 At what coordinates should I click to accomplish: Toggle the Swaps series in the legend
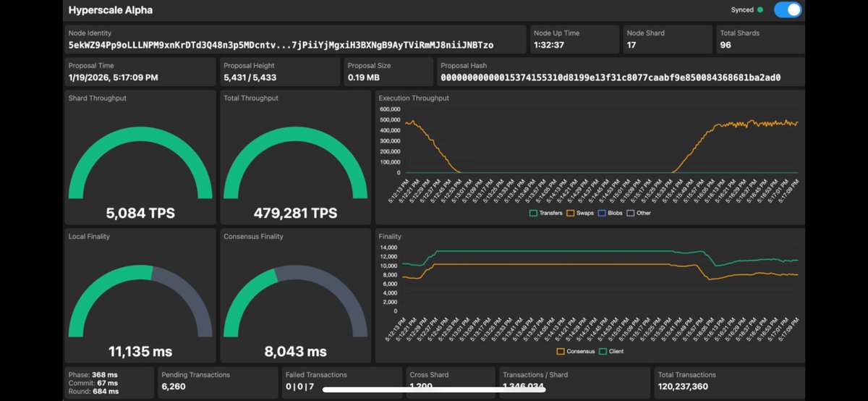pyautogui.click(x=581, y=213)
